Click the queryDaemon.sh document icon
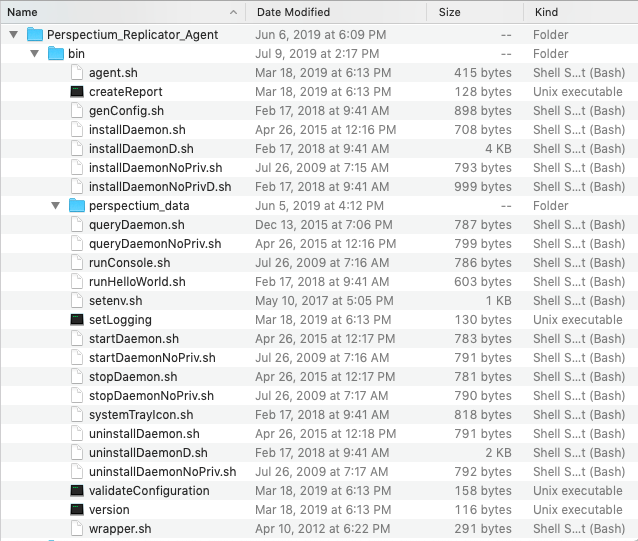The width and height of the screenshot is (638, 541). (x=77, y=225)
